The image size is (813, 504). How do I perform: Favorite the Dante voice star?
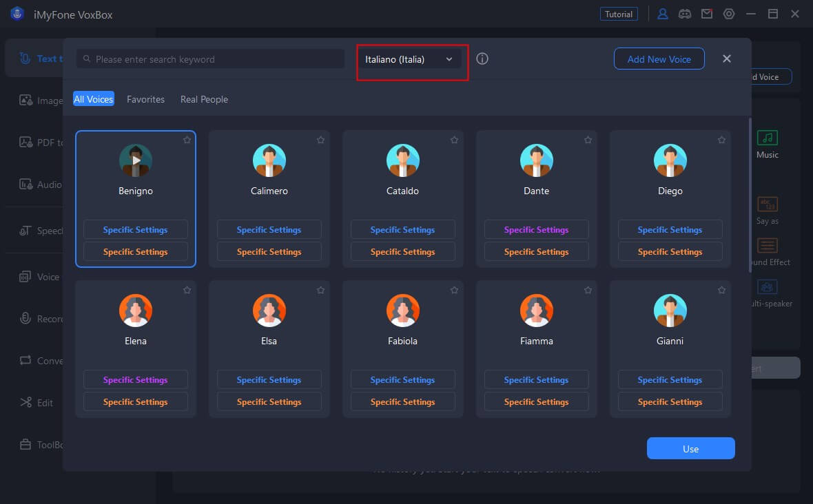[588, 140]
